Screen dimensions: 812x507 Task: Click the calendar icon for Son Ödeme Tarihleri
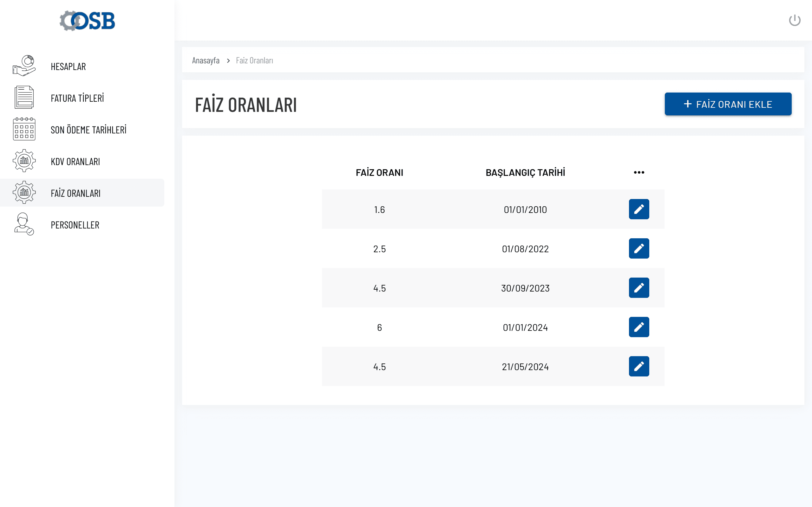point(24,129)
